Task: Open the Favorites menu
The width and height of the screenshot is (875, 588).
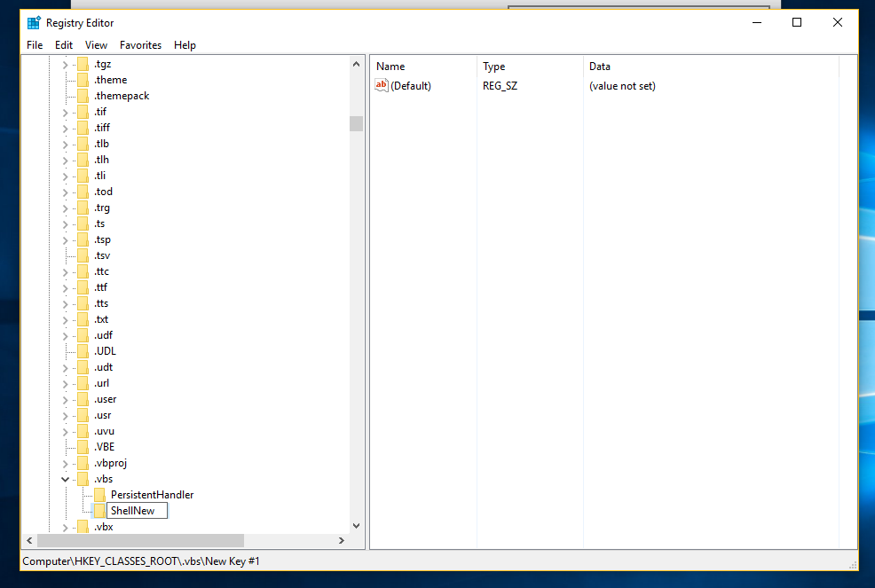Action: (x=140, y=45)
